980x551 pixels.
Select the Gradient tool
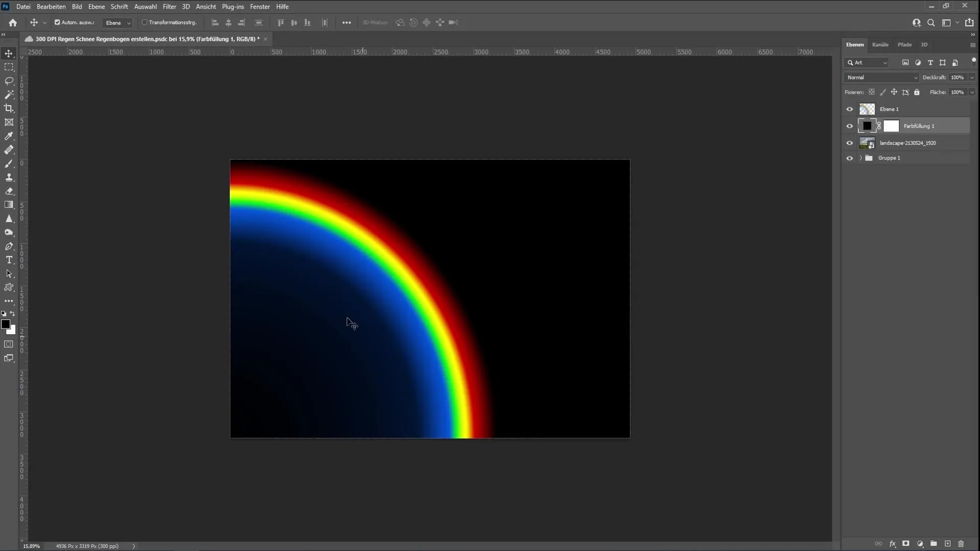(x=9, y=205)
